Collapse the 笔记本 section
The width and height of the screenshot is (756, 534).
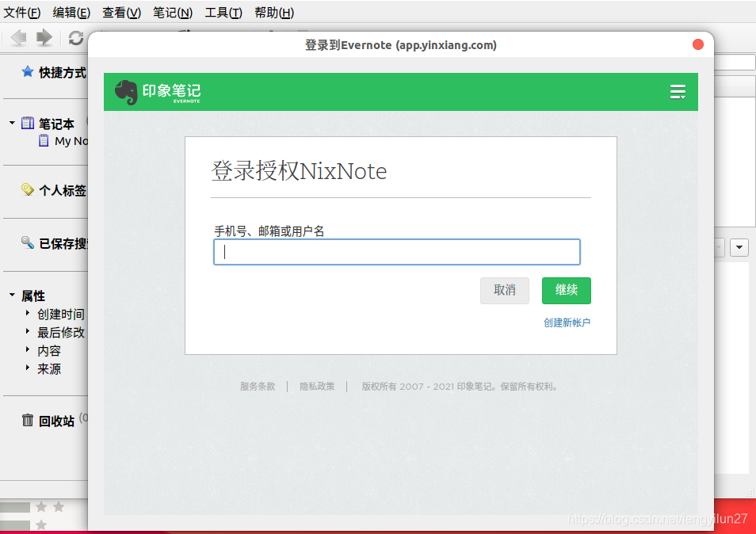[11, 124]
